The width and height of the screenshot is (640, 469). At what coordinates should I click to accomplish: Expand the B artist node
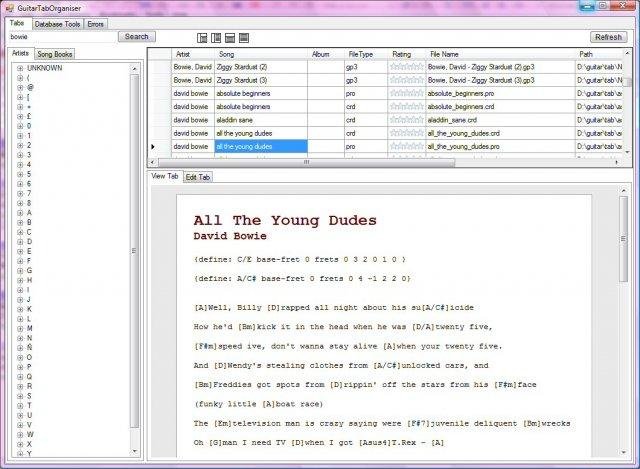pyautogui.click(x=20, y=222)
